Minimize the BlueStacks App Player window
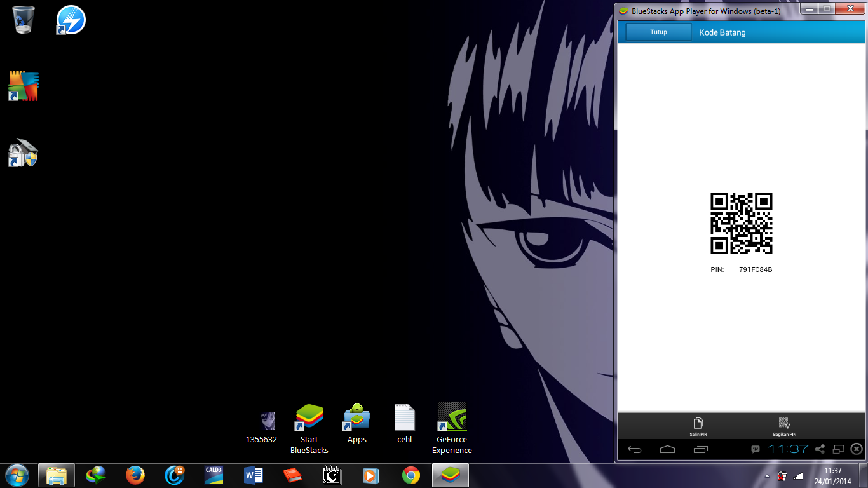This screenshot has width=868, height=488. click(x=809, y=9)
